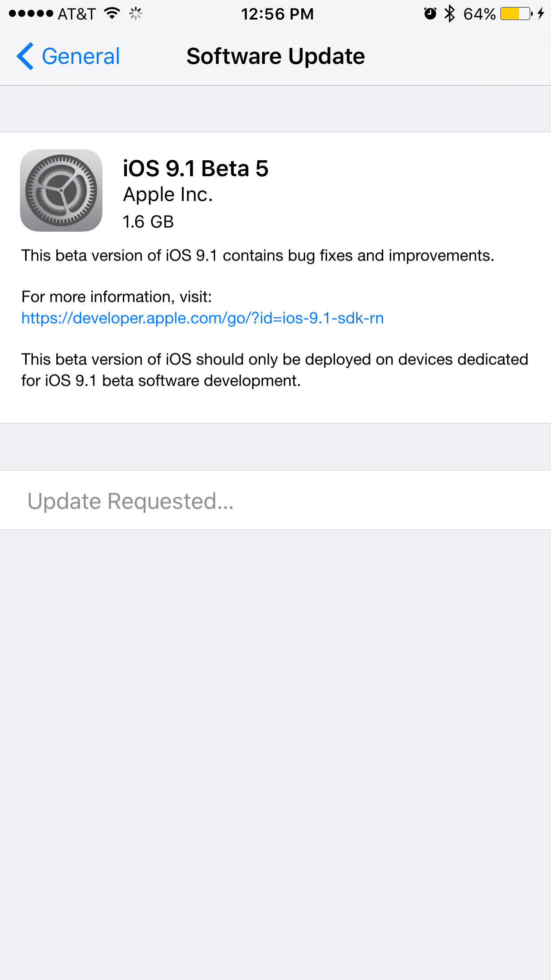This screenshot has width=551, height=980.
Task: Tap the cellular signal dots
Action: point(31,14)
